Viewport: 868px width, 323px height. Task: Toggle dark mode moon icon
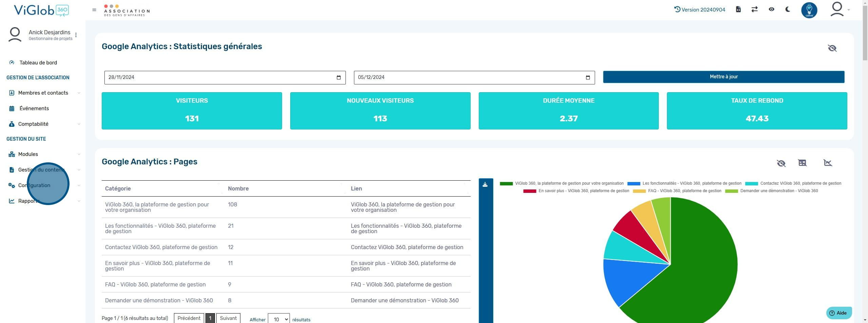(x=788, y=9)
